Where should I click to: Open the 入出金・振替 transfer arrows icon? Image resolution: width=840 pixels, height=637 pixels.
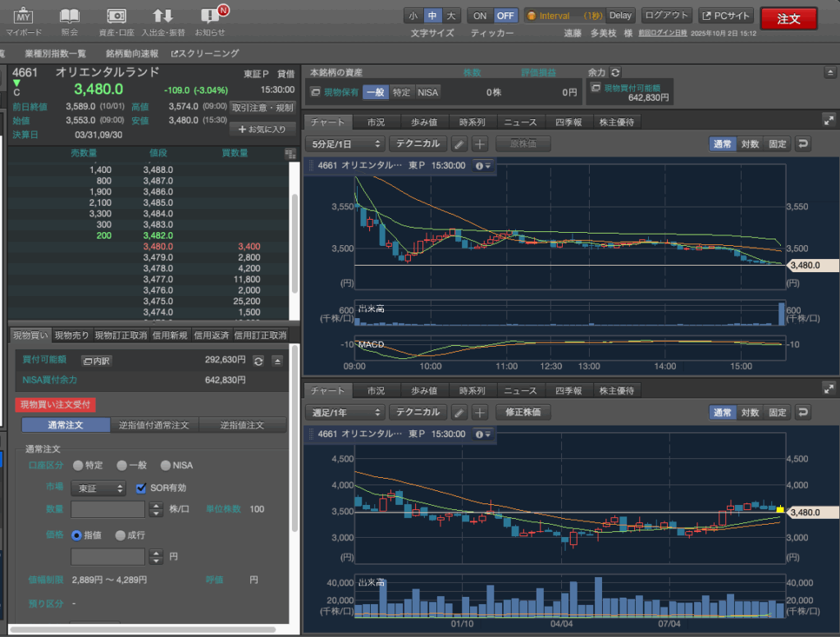(x=162, y=16)
